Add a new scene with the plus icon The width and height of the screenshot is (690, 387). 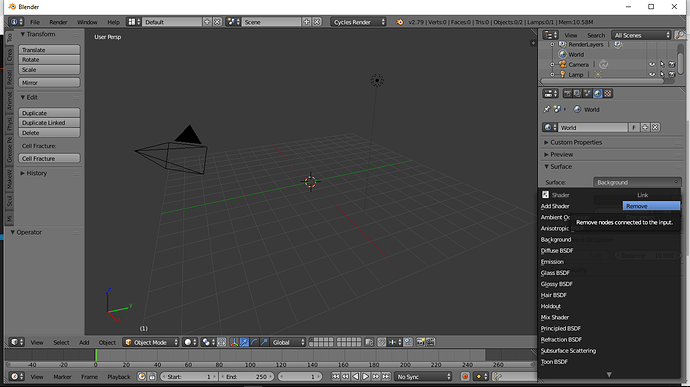point(307,22)
